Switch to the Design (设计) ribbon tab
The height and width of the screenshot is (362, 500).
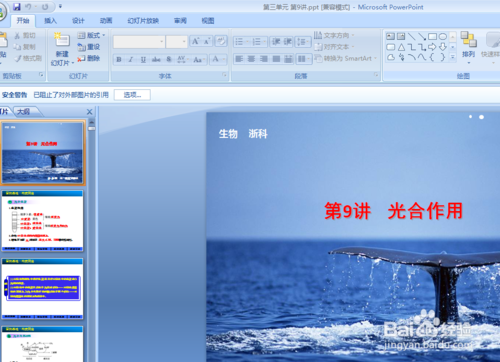(78, 21)
